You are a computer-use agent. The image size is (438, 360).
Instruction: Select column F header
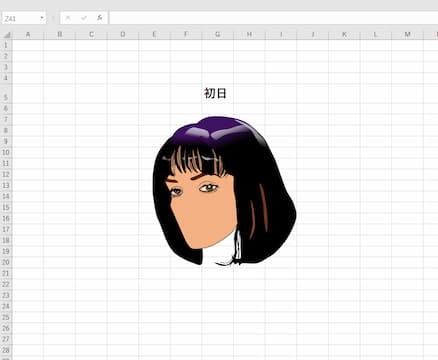point(186,35)
